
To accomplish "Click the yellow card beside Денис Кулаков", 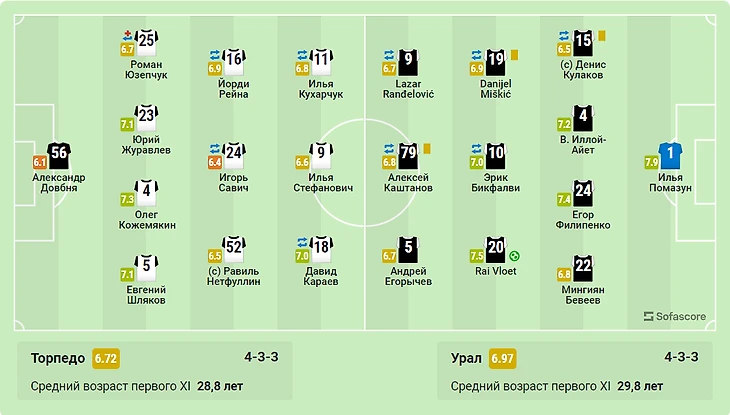I will 602,35.
